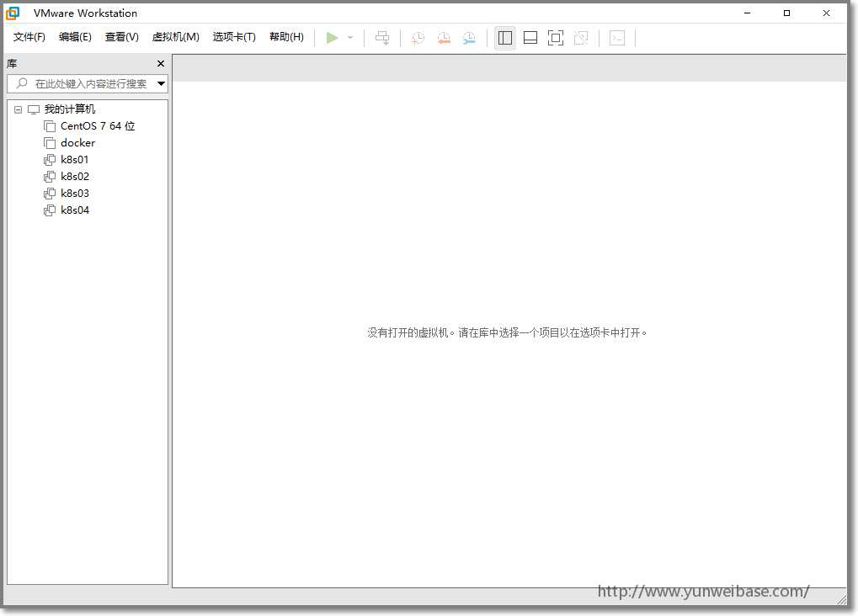
Task: Click the revert to snapshot icon
Action: click(444, 38)
